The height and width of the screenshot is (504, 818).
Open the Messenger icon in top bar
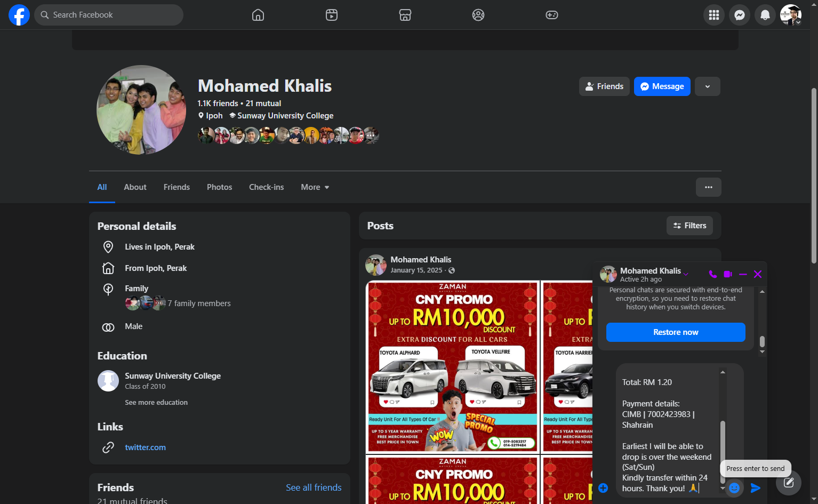pyautogui.click(x=740, y=15)
